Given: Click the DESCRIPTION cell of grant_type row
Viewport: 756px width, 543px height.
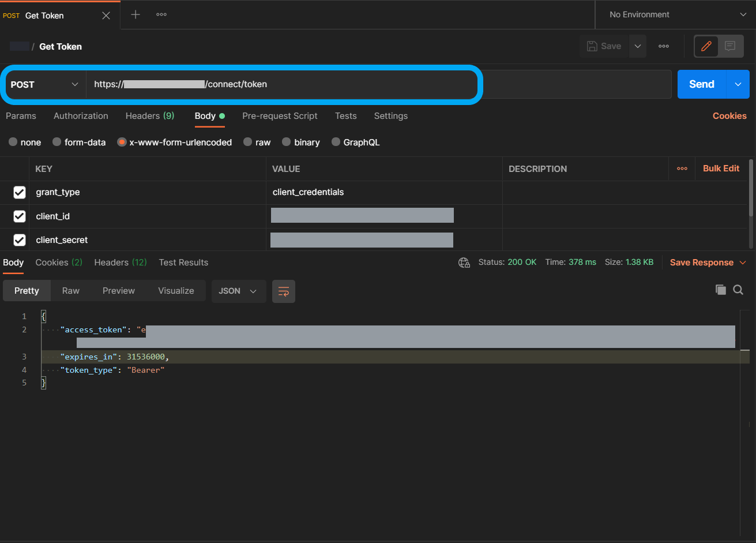Looking at the screenshot, I should coord(585,192).
